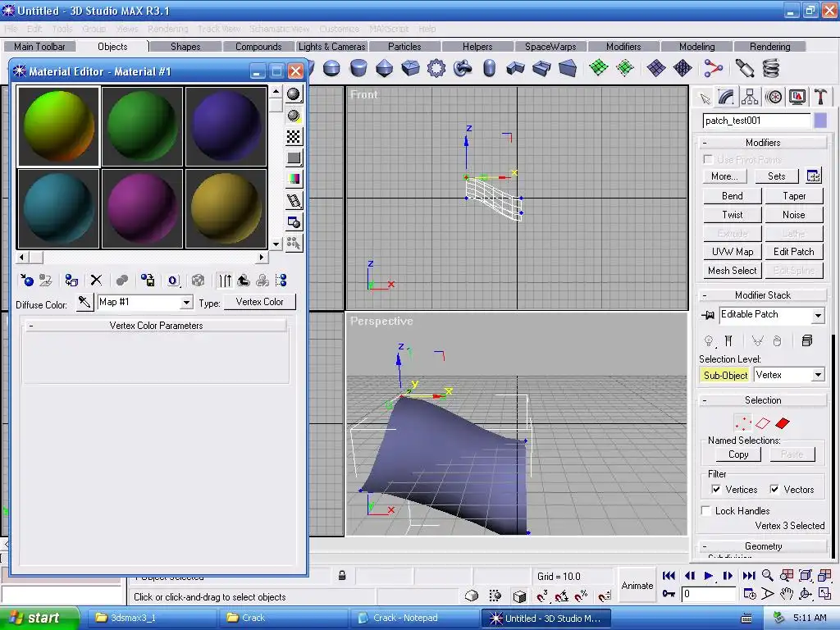Select the Spring helper icon
This screenshot has width=840, height=630.
coord(771,68)
